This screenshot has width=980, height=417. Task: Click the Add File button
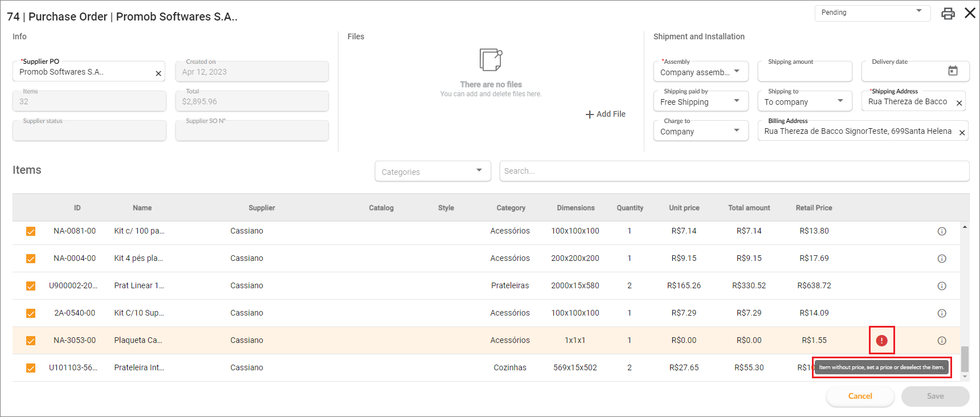coord(605,114)
